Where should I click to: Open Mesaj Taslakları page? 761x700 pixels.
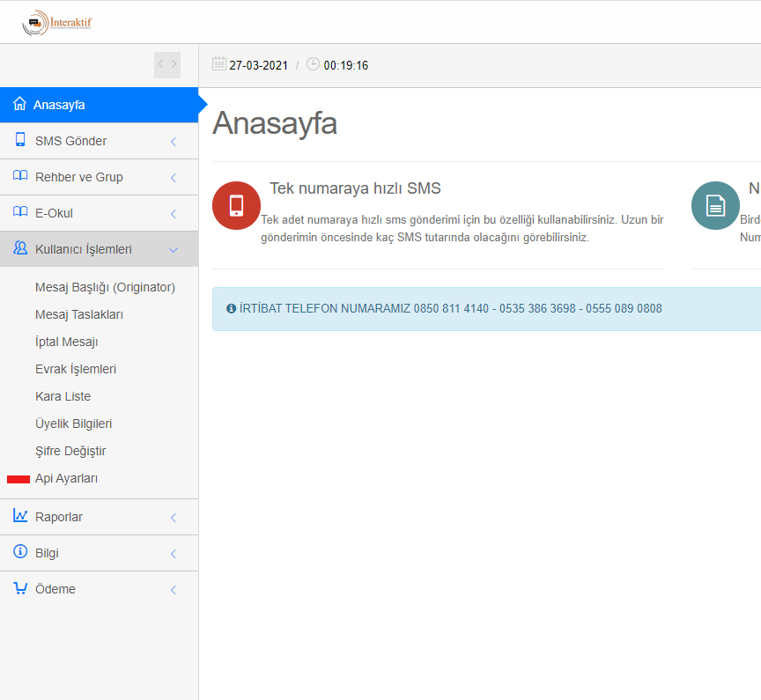tap(78, 314)
